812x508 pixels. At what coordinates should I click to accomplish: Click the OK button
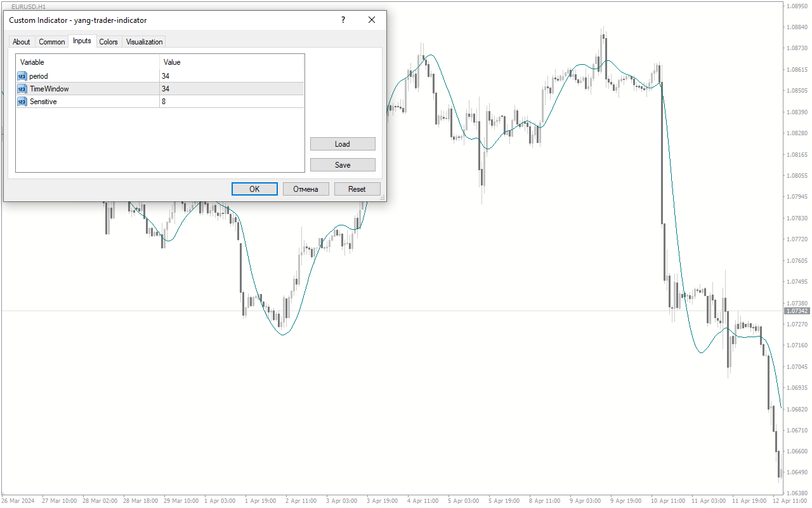(254, 189)
